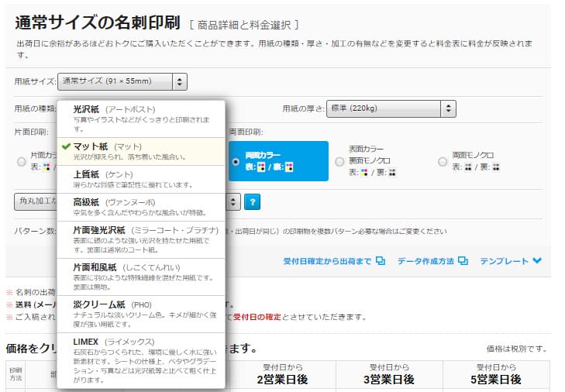Click the chevron icon next to テンプレート
The image size is (565, 392).
pos(537,261)
